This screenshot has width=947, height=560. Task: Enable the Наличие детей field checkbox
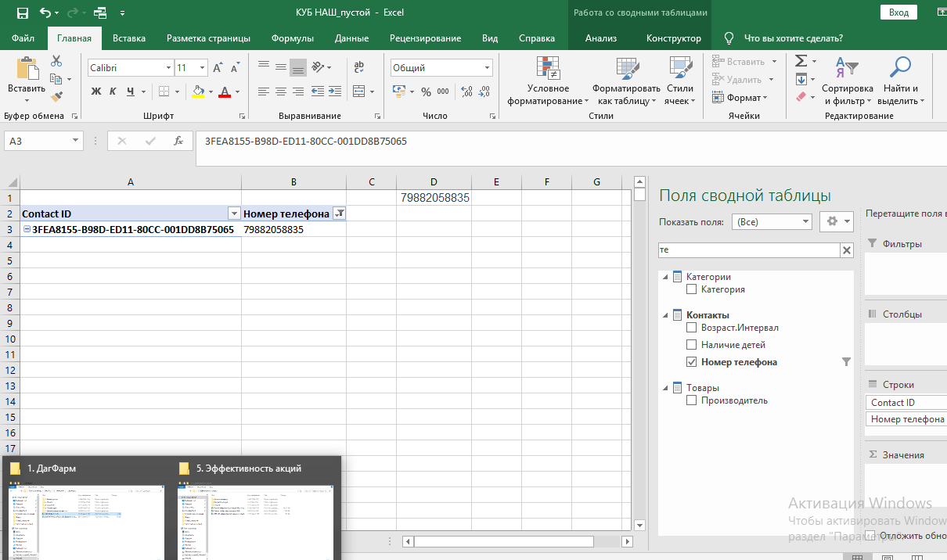[x=691, y=345]
